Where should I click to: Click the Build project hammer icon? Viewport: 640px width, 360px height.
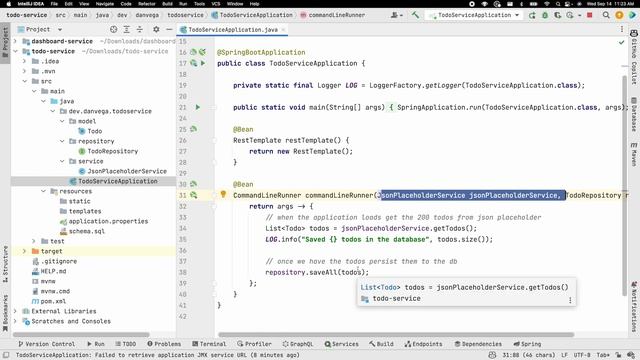pos(416,15)
